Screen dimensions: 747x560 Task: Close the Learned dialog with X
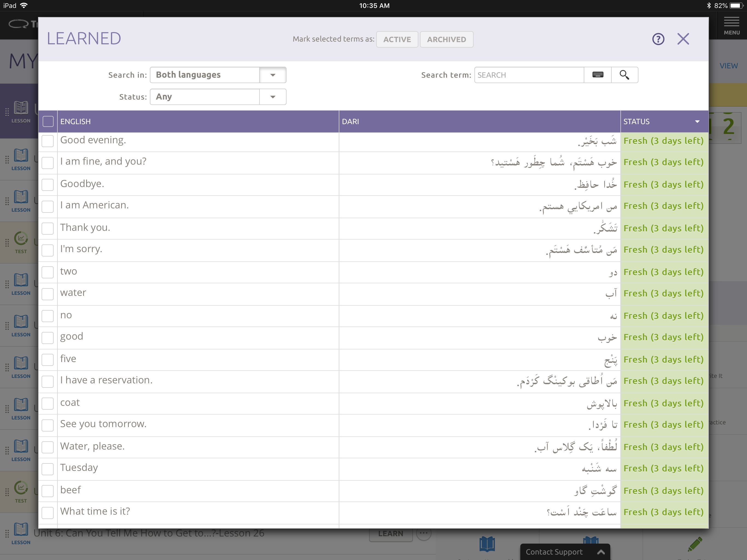click(x=683, y=39)
